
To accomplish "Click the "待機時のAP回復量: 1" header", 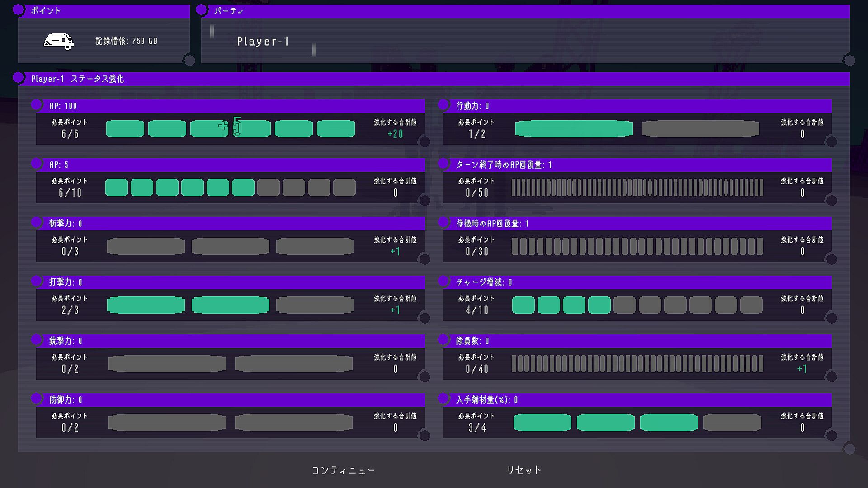I will 637,224.
